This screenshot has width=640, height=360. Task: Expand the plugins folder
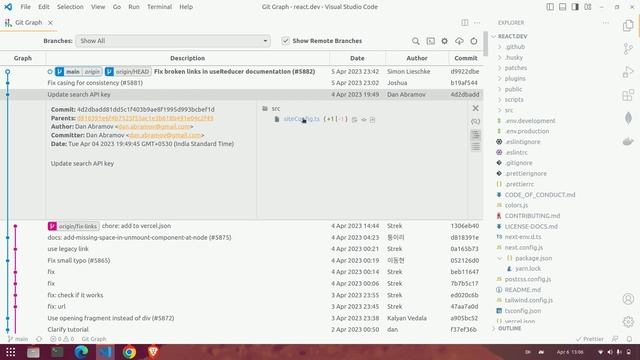tap(500, 78)
